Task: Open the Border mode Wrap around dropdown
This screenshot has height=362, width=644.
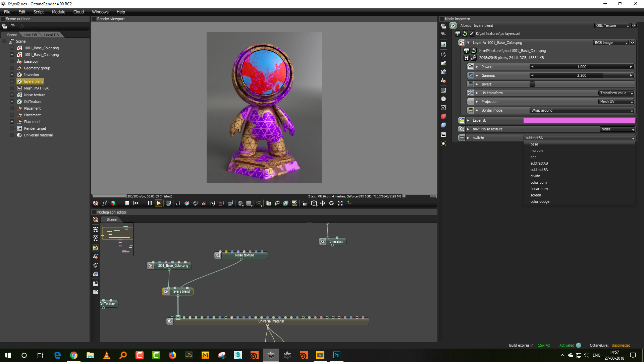Action: [x=582, y=110]
